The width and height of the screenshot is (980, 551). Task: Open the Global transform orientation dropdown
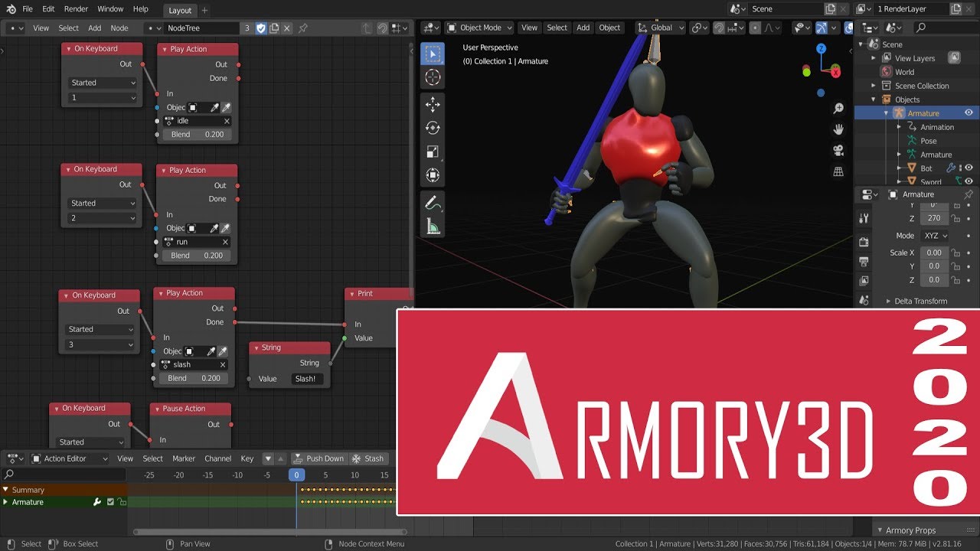pyautogui.click(x=661, y=28)
